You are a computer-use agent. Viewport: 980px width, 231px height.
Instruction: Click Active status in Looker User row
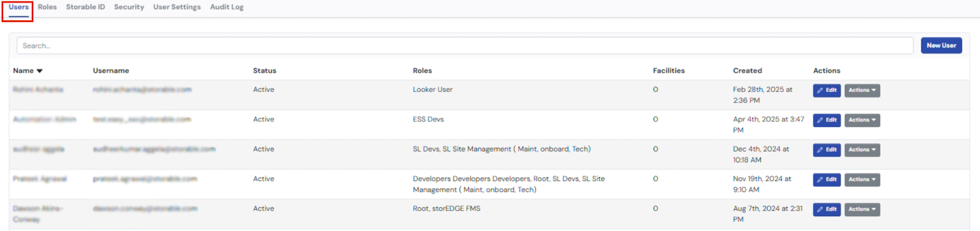[263, 89]
